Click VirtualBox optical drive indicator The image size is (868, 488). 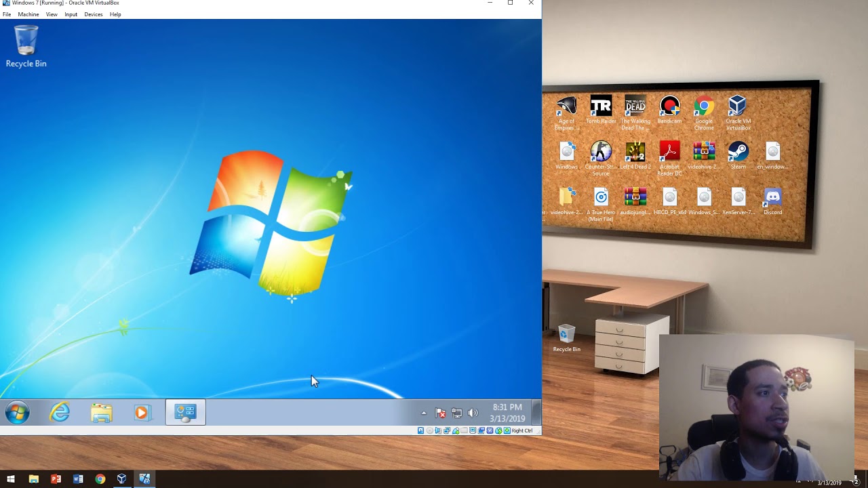[x=429, y=430]
